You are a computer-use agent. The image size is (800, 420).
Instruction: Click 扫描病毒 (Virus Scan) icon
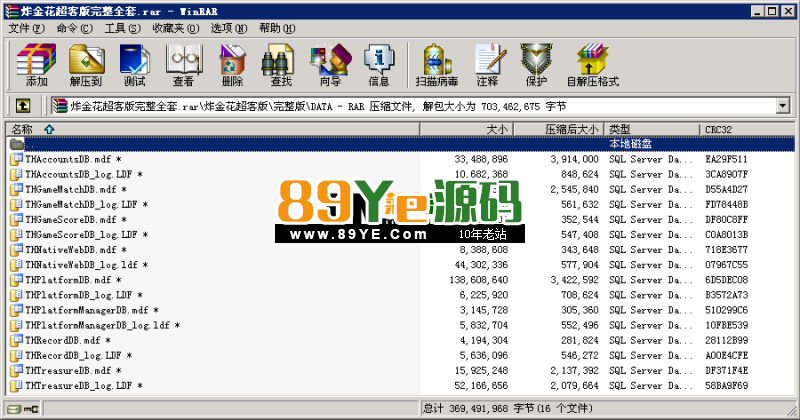tap(436, 64)
